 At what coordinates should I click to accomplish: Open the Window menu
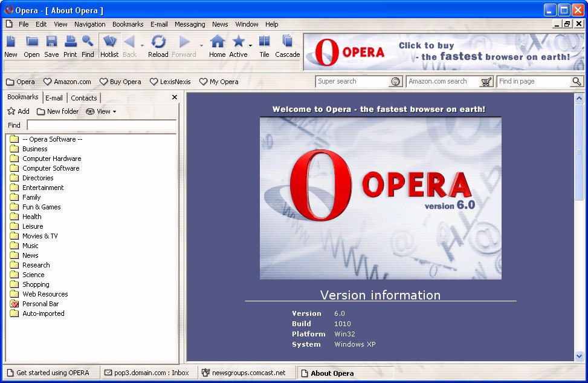(247, 24)
